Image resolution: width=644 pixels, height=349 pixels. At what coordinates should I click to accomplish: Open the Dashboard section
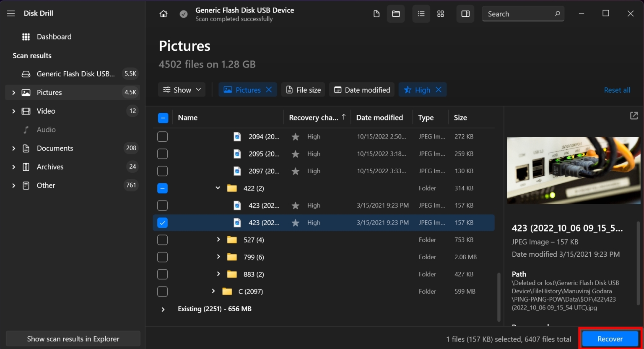click(x=55, y=36)
